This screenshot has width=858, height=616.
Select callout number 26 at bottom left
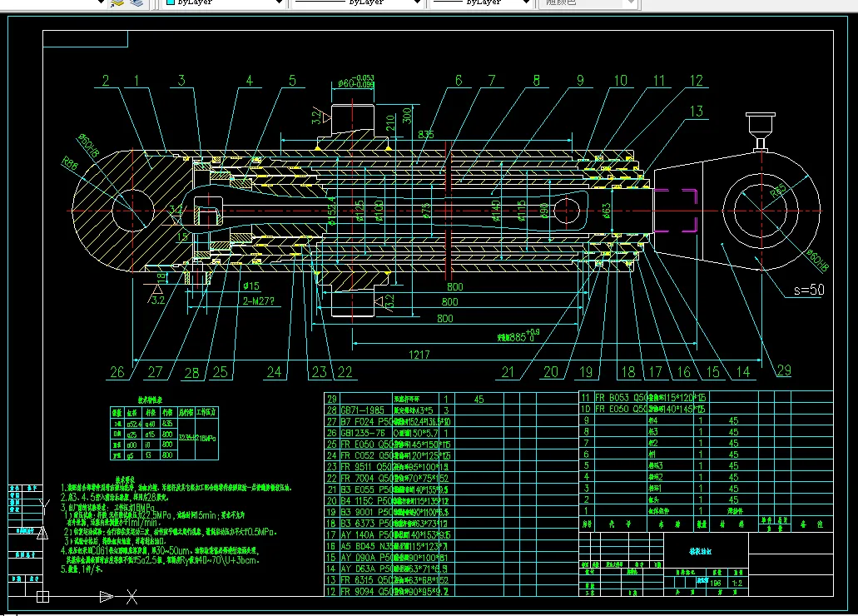point(117,372)
